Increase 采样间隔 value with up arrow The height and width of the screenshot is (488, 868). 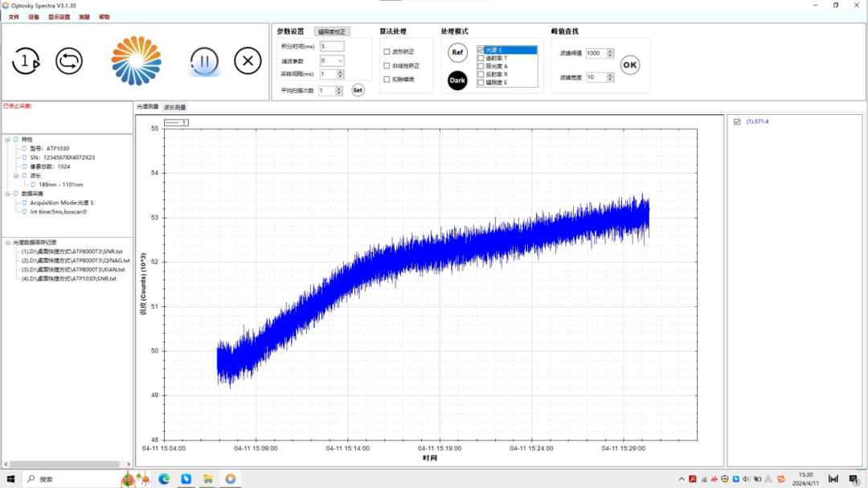click(340, 72)
